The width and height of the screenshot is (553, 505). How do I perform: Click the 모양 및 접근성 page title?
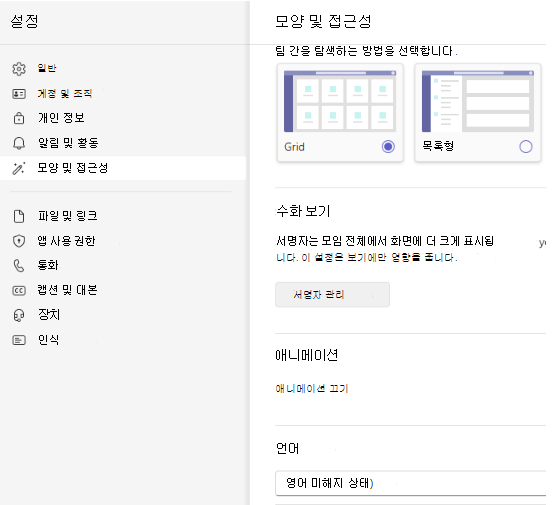[x=323, y=21]
